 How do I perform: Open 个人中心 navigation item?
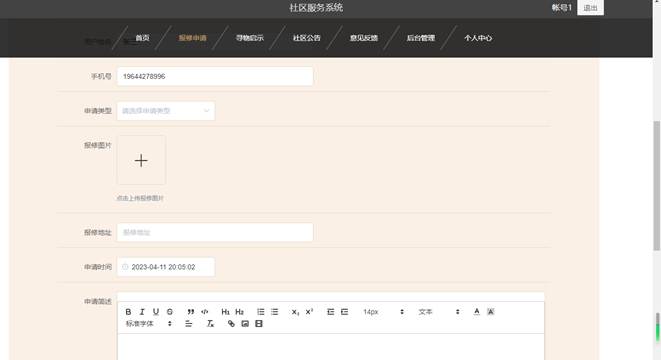pyautogui.click(x=478, y=38)
